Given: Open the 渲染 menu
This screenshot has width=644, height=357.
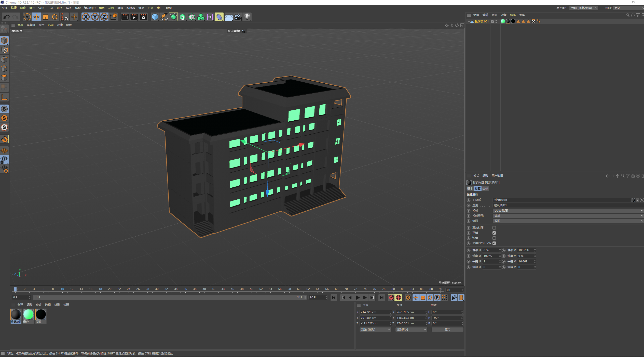Looking at the screenshot, I should (141, 8).
